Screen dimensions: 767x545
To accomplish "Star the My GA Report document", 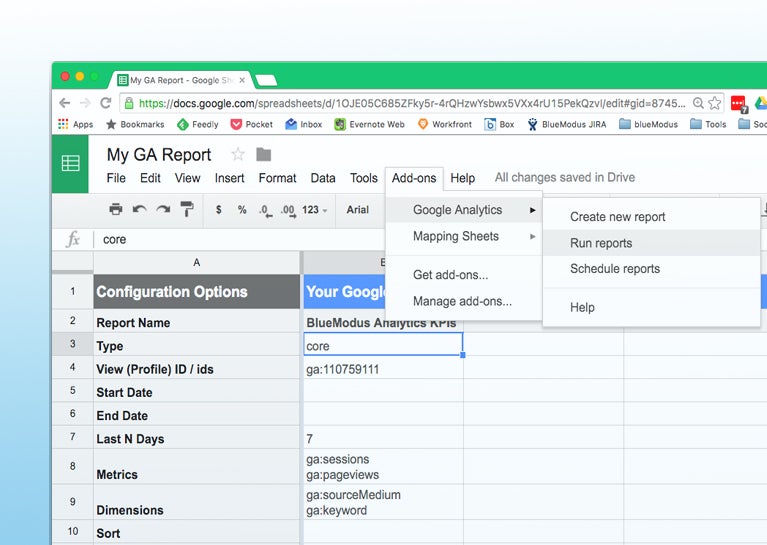I will coord(238,155).
